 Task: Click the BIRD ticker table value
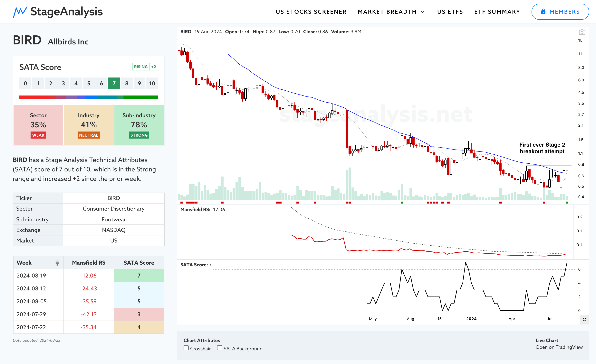[x=114, y=198]
